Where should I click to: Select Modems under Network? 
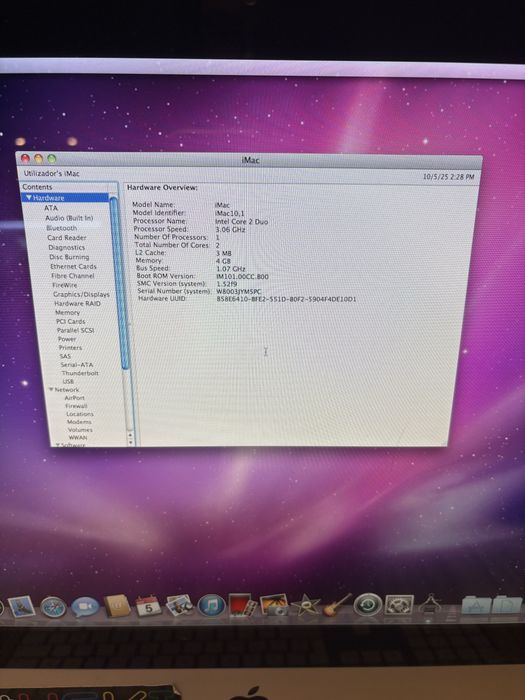[79, 422]
